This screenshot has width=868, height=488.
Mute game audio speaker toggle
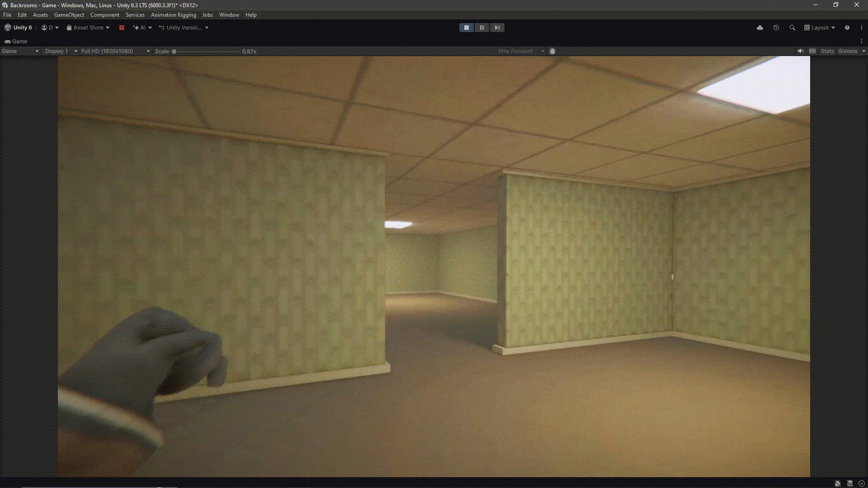click(800, 51)
